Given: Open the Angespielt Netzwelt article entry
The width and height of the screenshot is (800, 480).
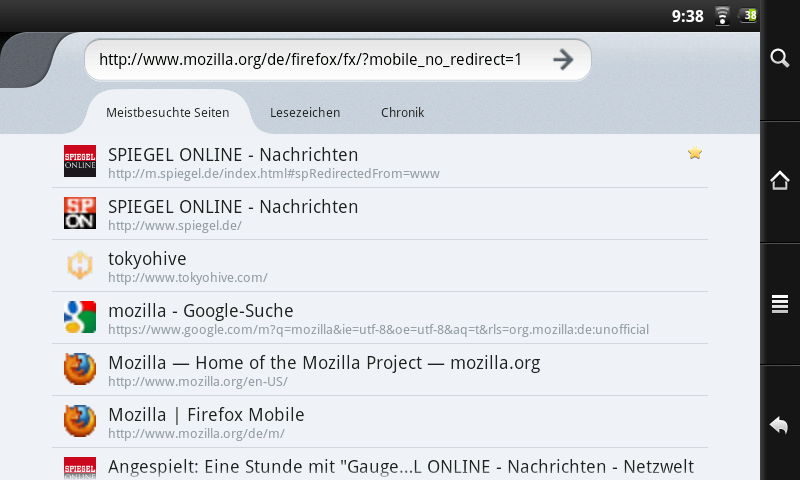Looking at the screenshot, I should point(400,466).
